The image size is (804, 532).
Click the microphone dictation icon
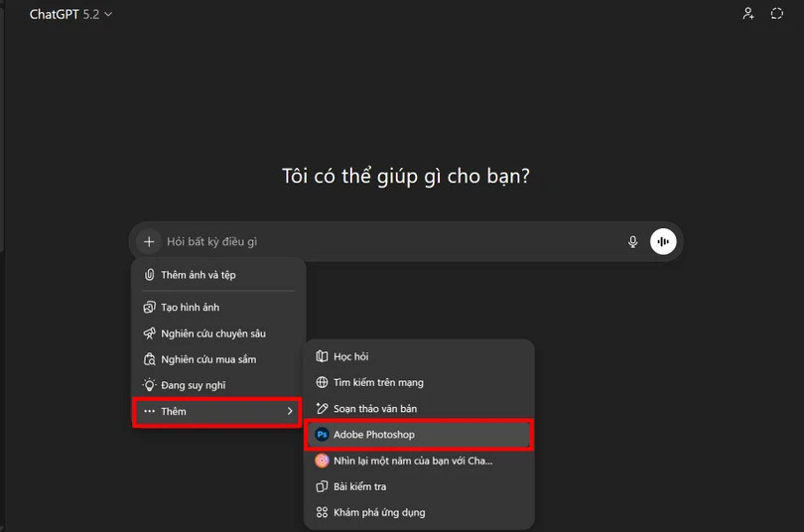point(633,241)
